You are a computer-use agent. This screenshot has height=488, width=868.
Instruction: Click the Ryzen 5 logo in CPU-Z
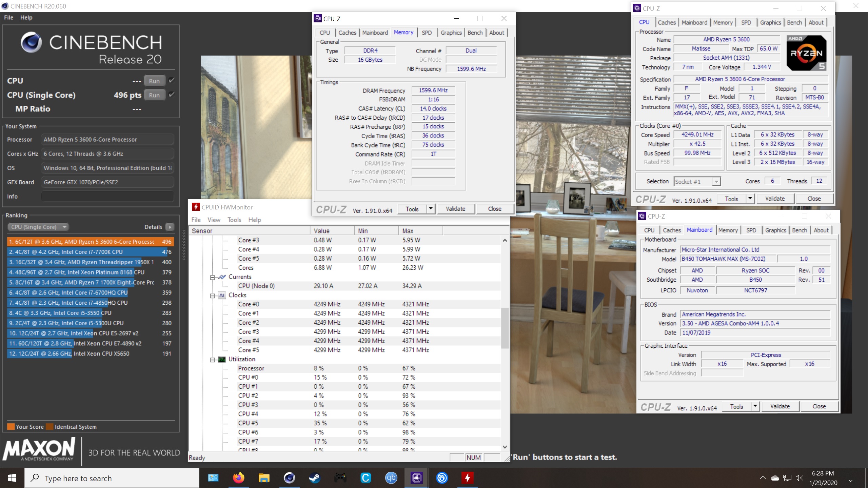806,53
